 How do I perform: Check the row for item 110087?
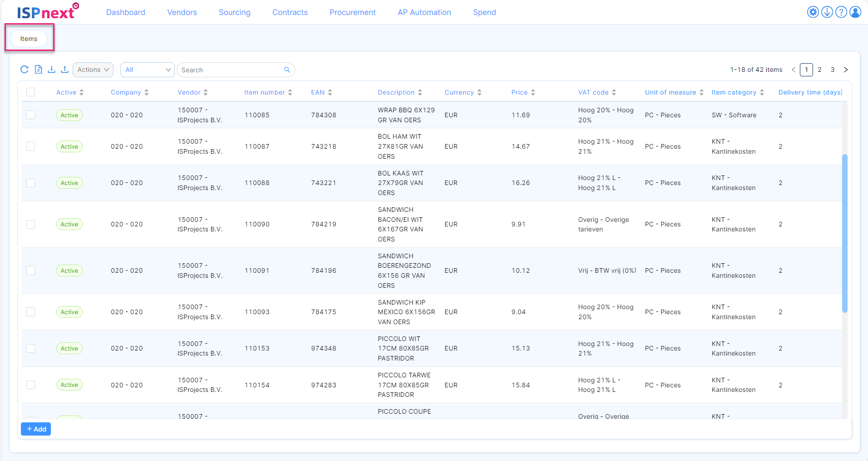pyautogui.click(x=31, y=146)
